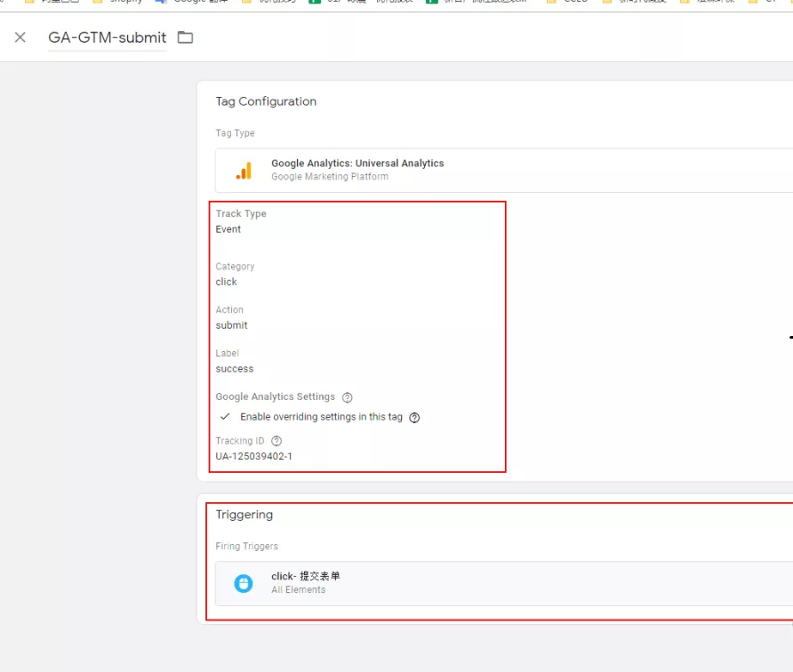Click the 'Track Type' field label

coord(241,213)
